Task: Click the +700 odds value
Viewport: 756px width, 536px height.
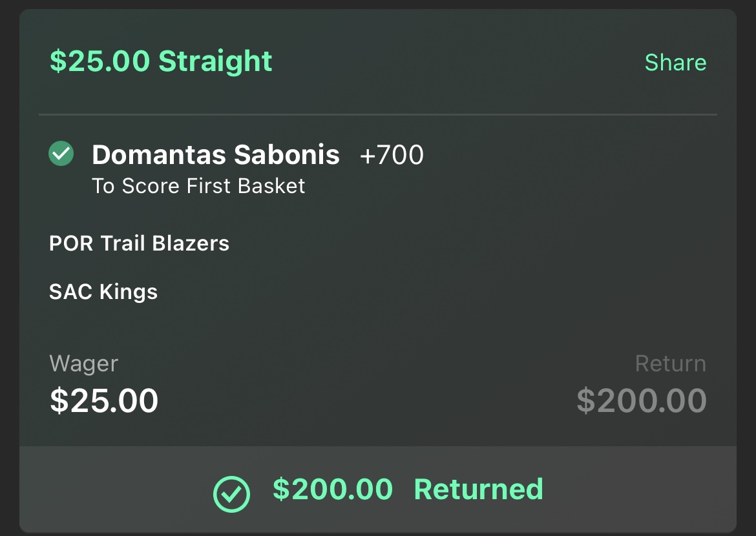Action: point(392,155)
